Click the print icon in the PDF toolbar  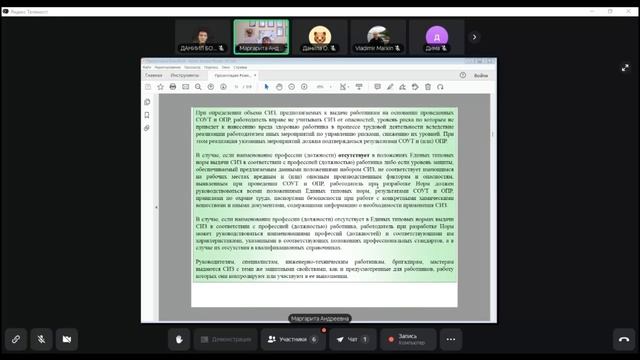(x=173, y=87)
